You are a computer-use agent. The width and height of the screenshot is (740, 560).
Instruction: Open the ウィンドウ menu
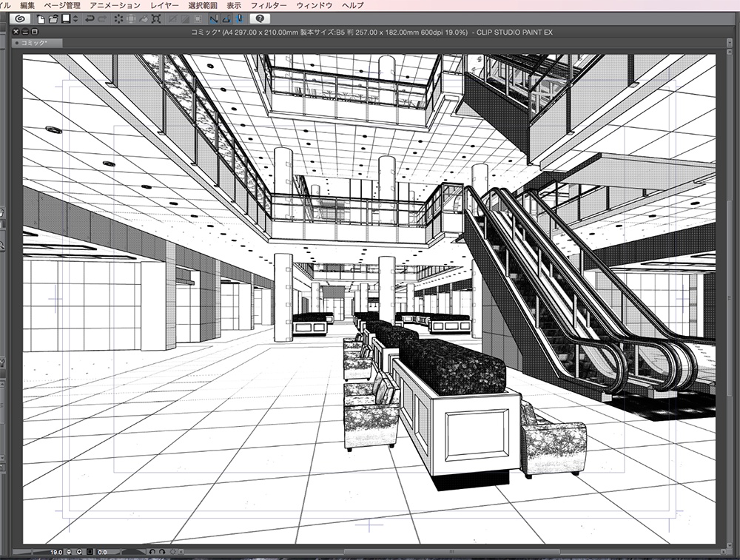(x=314, y=5)
